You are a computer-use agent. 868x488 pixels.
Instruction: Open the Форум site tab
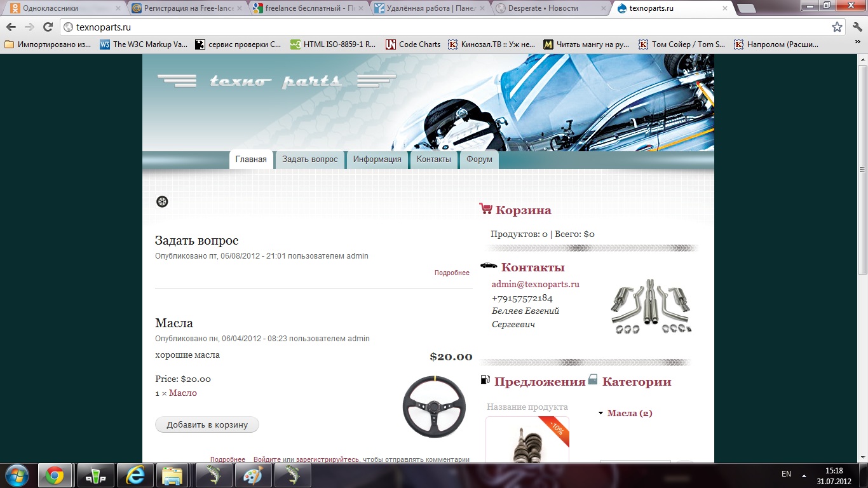479,159
